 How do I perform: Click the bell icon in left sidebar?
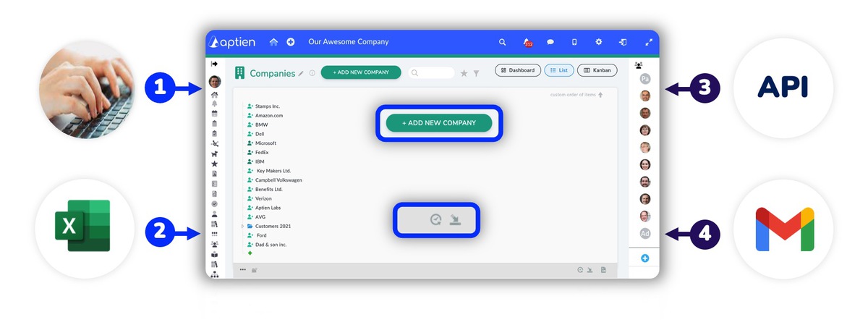coord(215,104)
